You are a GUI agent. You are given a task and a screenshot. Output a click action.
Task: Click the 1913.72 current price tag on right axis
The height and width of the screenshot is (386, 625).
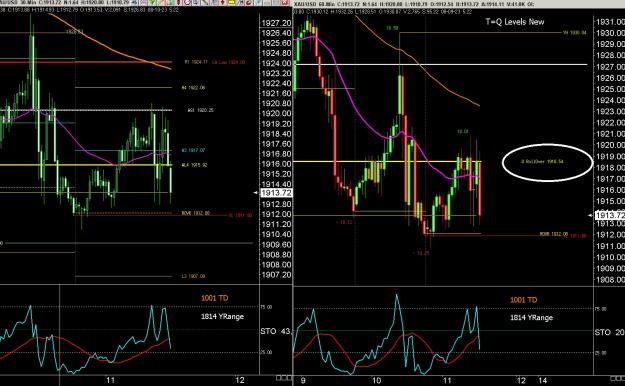pos(610,215)
